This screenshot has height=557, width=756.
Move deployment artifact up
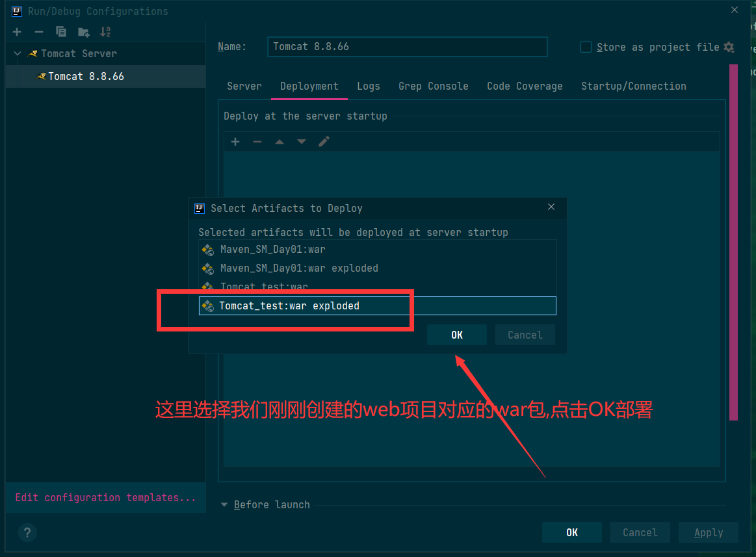[x=280, y=142]
